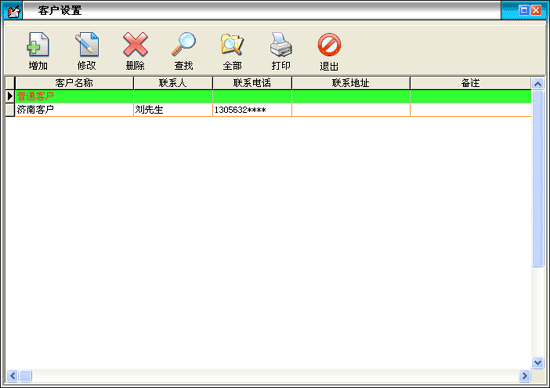The image size is (550, 388).
Task: Click the 联系地址 cell of 济南客户 row
Action: coord(351,110)
